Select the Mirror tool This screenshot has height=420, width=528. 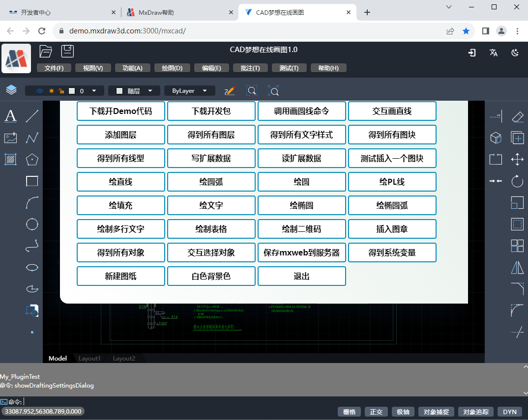tap(517, 268)
